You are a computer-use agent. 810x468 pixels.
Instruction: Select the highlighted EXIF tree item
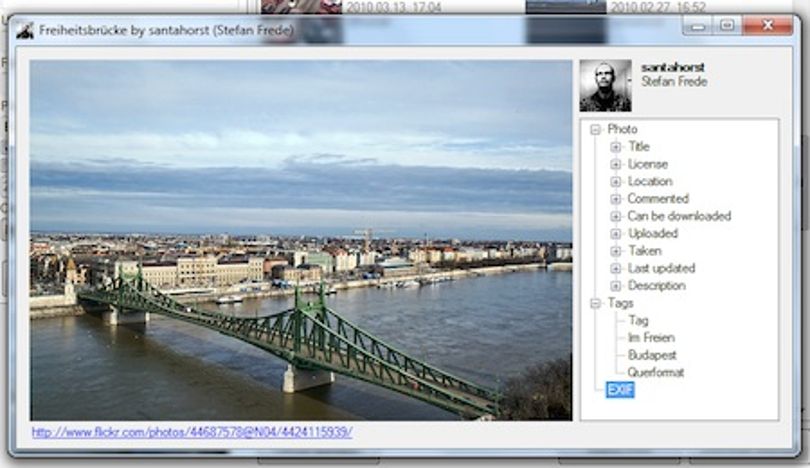click(620, 390)
